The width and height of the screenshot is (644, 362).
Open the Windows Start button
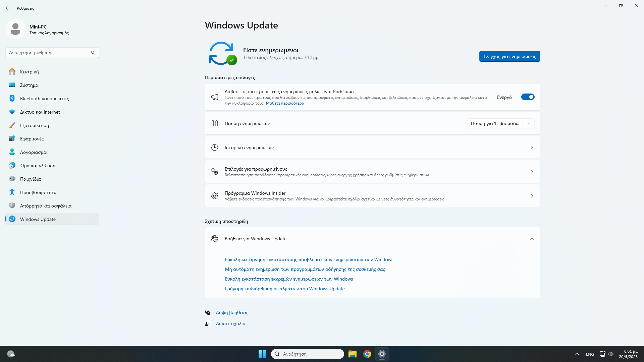tap(262, 354)
